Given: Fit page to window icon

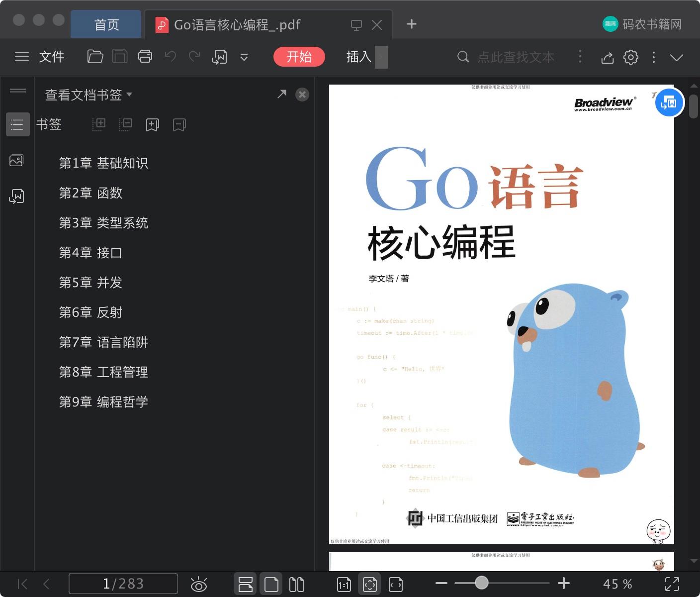Looking at the screenshot, I should click(x=369, y=584).
